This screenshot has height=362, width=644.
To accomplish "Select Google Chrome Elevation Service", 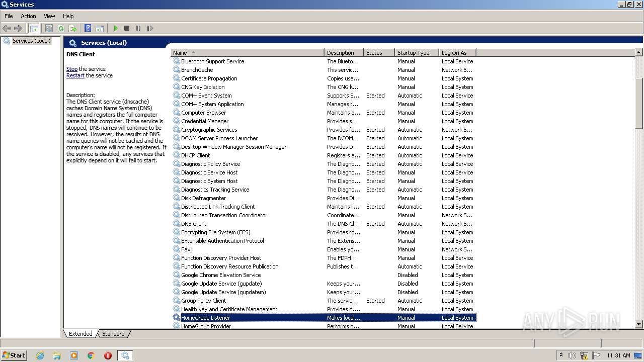I will 221,275.
